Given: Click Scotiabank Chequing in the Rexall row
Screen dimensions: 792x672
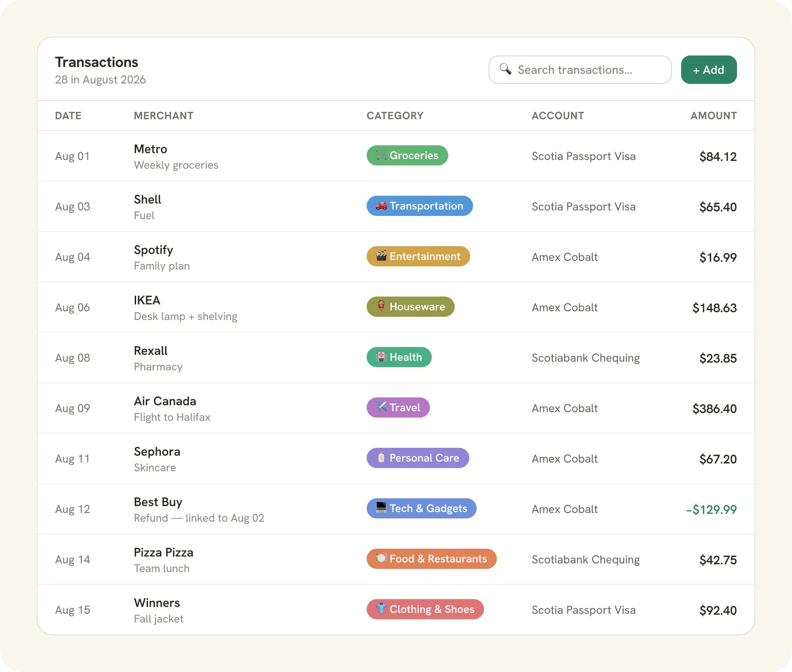Looking at the screenshot, I should [x=586, y=358].
